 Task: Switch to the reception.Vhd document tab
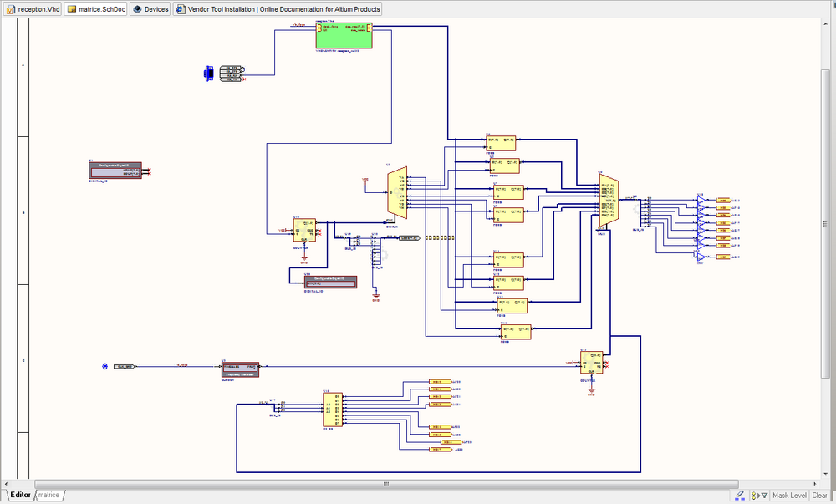pyautogui.click(x=33, y=9)
